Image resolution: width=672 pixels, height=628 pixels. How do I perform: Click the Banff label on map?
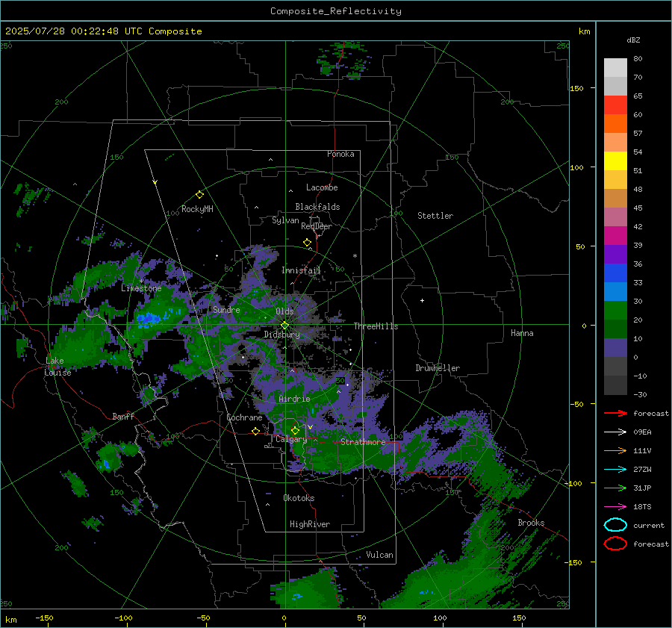(x=123, y=416)
